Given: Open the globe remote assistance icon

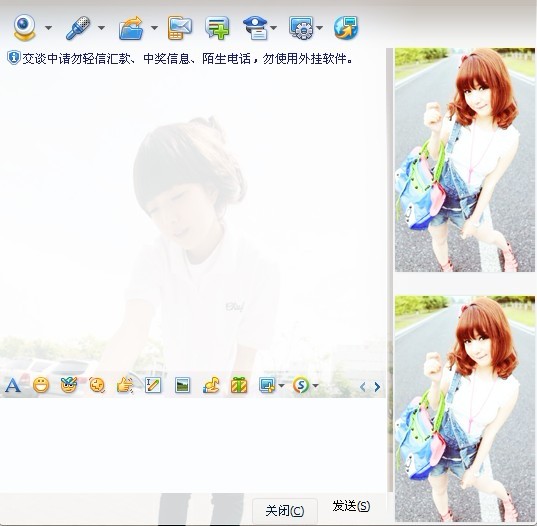Looking at the screenshot, I should pos(346,27).
